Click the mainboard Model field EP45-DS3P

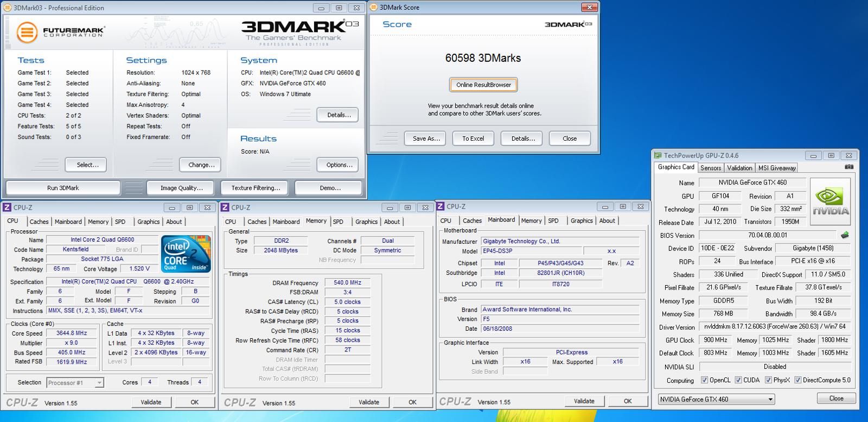531,251
